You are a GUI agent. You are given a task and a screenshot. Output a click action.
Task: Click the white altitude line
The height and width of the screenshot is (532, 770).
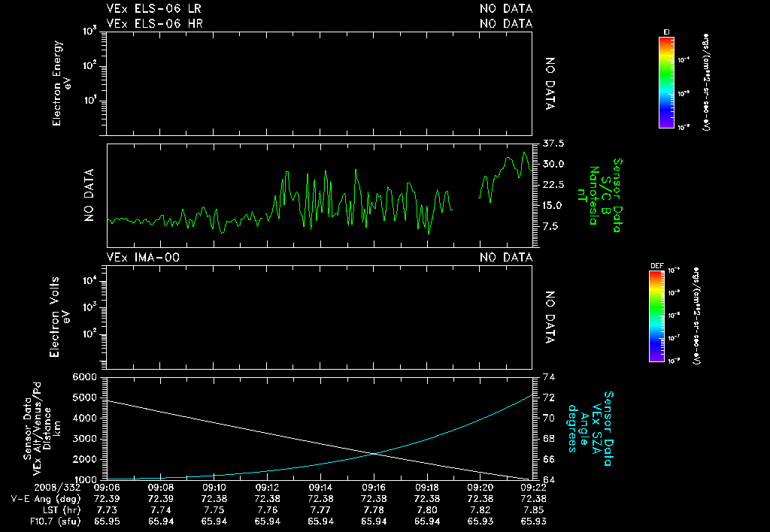[x=319, y=440]
